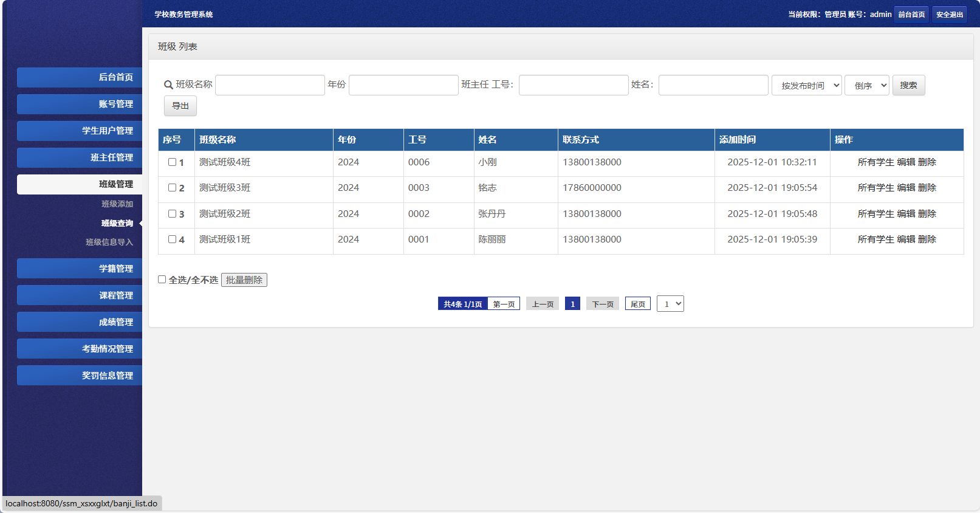Image resolution: width=980 pixels, height=513 pixels.
Task: Open 后台首页 in the sidebar
Action: [80, 77]
